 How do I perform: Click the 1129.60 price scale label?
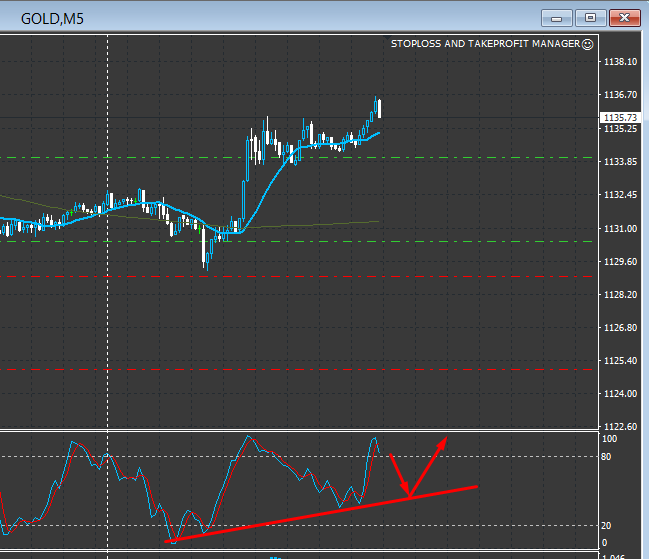[x=620, y=262]
